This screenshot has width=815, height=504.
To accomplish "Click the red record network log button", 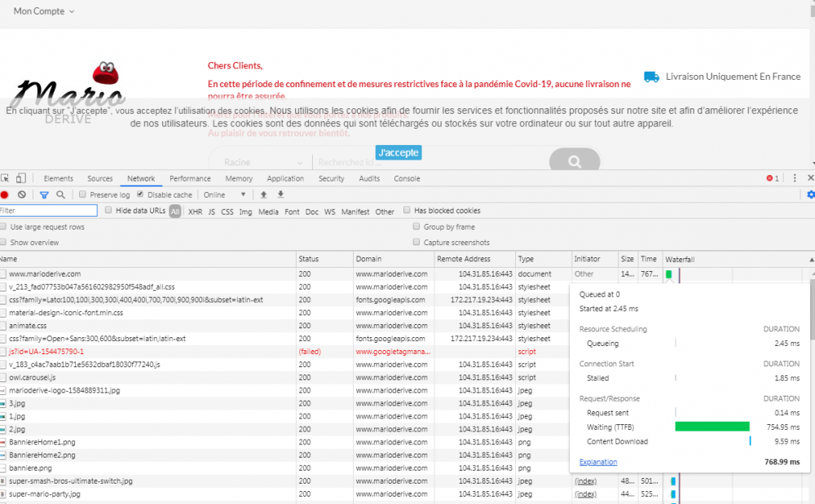I will tap(4, 195).
